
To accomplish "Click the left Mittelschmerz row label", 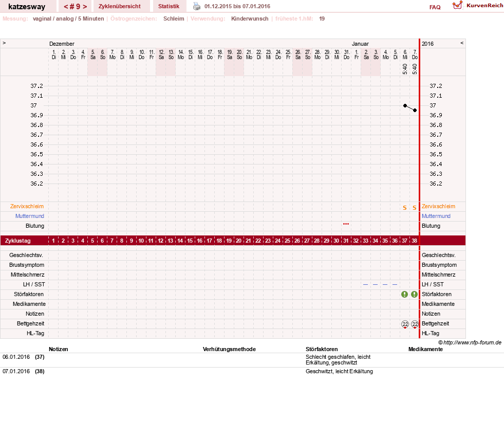I will pyautogui.click(x=28, y=275).
